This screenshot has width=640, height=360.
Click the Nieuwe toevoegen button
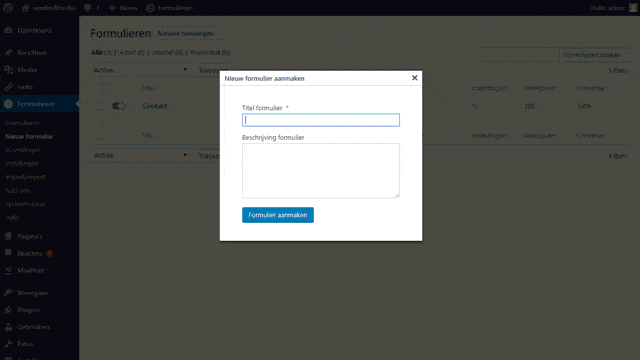(x=185, y=33)
